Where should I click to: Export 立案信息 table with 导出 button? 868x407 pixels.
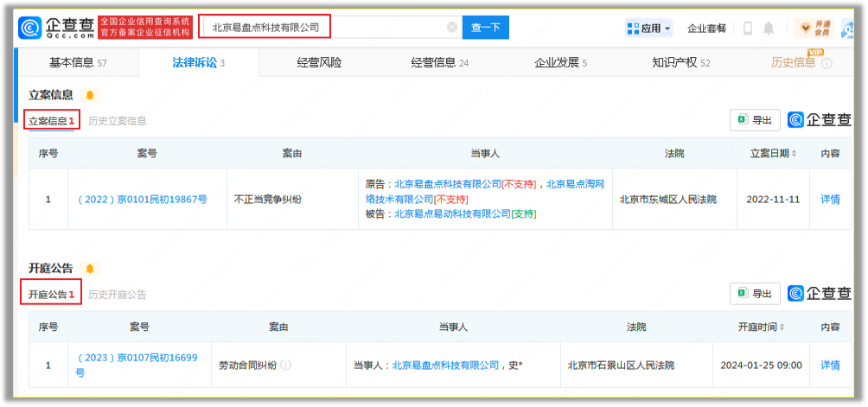(x=755, y=120)
